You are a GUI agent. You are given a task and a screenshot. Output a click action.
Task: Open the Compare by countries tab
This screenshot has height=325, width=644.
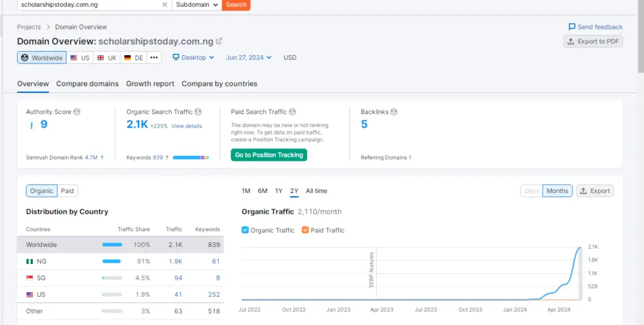[219, 84]
